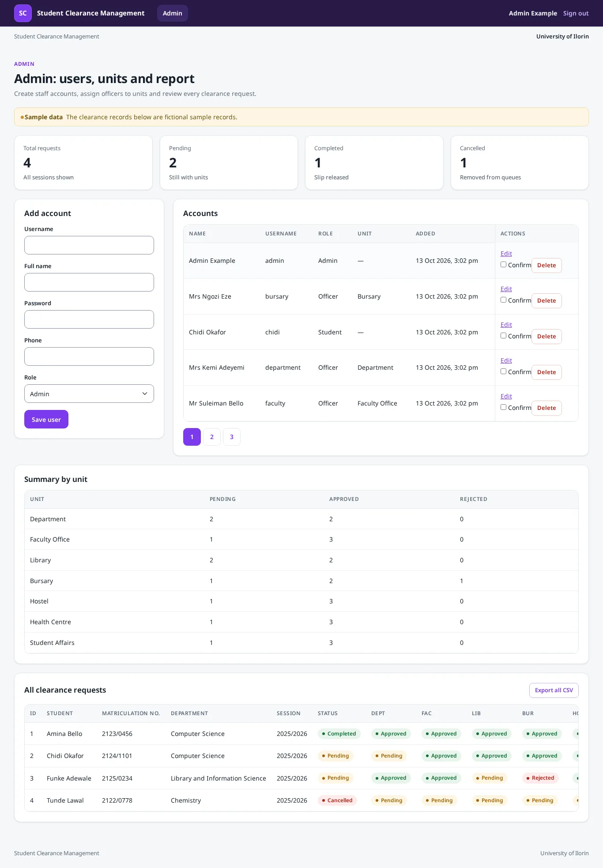This screenshot has height=868, width=603.
Task: Edit the Mr Suleiman Bello account
Action: [x=506, y=396]
